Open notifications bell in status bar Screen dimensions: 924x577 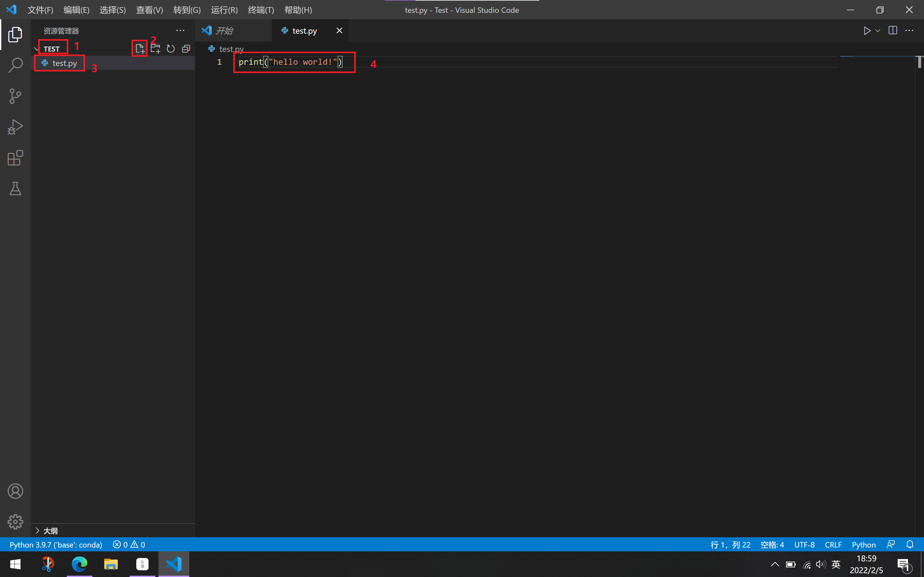pos(910,545)
